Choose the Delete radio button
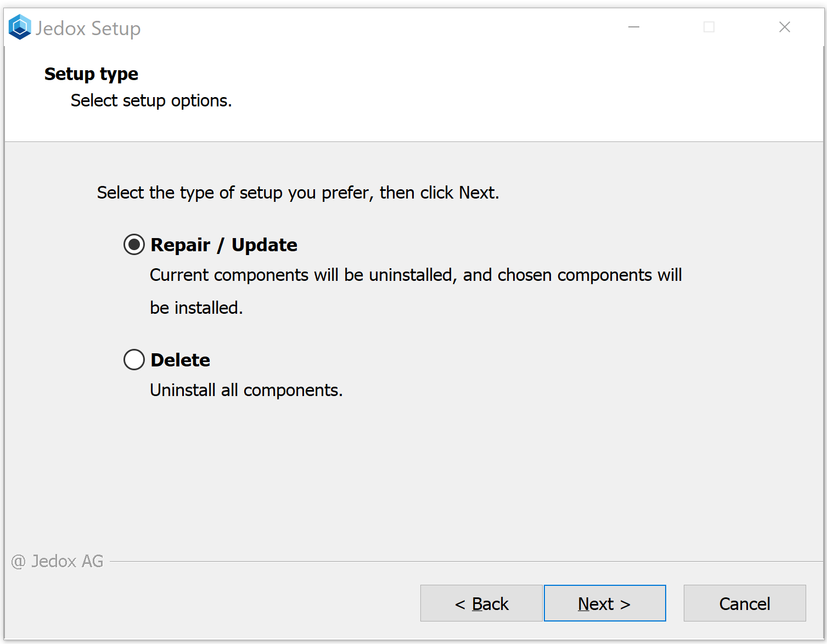The height and width of the screenshot is (644, 827). pyautogui.click(x=134, y=360)
